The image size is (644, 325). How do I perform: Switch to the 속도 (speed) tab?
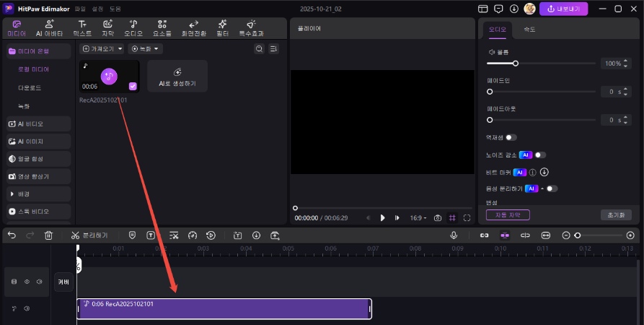pyautogui.click(x=529, y=30)
